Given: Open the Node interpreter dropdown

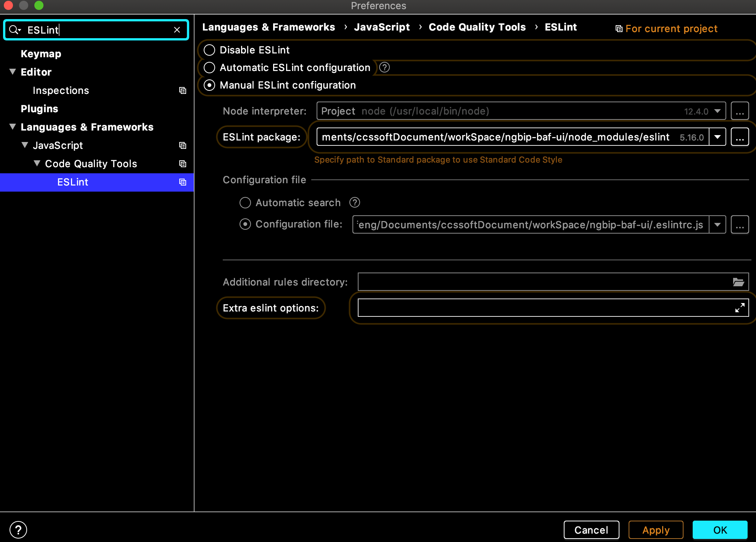Looking at the screenshot, I should (717, 111).
